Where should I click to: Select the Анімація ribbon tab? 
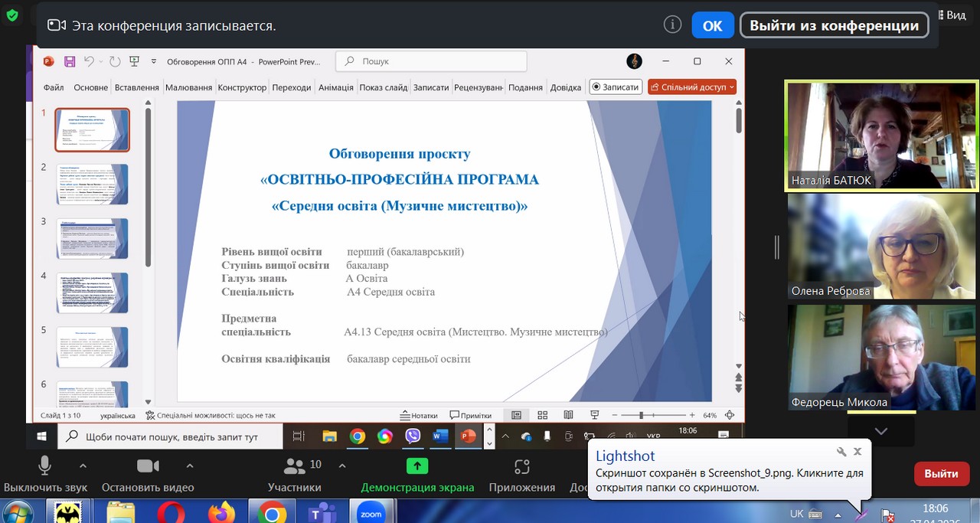[x=335, y=87]
